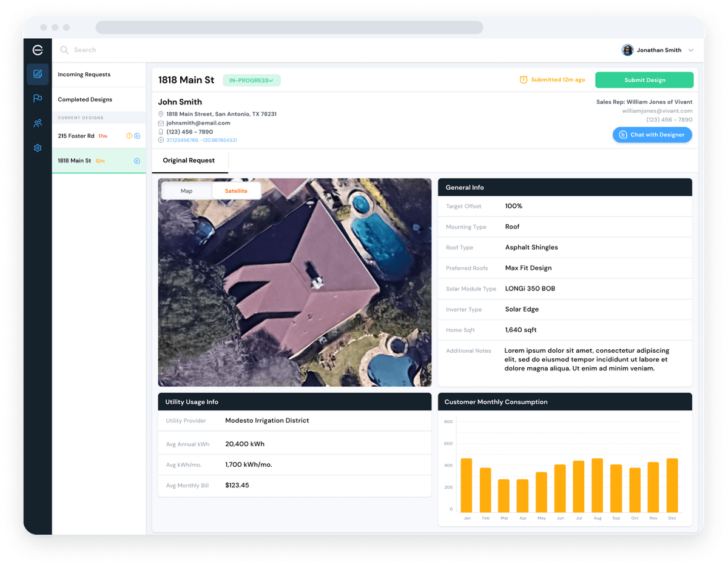Click the clock icon next to Submitted 12m ago
The image size is (728, 565).
click(523, 79)
